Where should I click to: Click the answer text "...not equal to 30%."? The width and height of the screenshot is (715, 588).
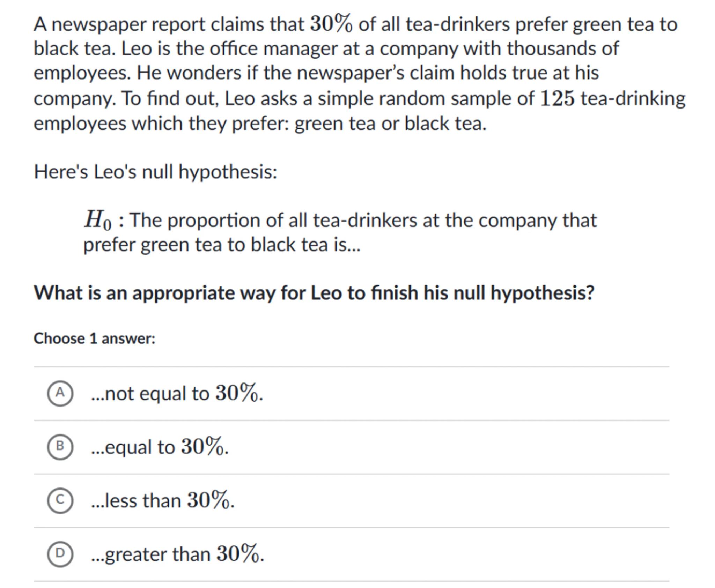point(177,393)
